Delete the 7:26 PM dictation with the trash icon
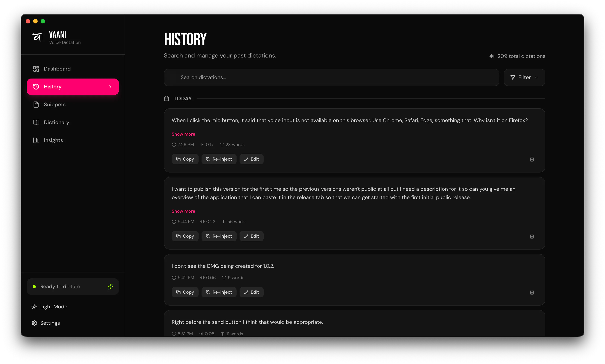Viewport: 605px width, 364px height. click(x=532, y=159)
